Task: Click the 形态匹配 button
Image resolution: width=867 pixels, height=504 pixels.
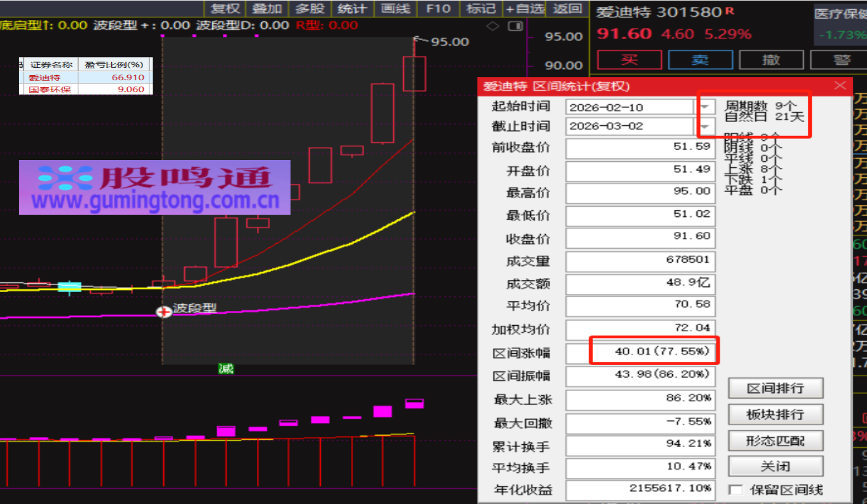Action: [x=775, y=441]
